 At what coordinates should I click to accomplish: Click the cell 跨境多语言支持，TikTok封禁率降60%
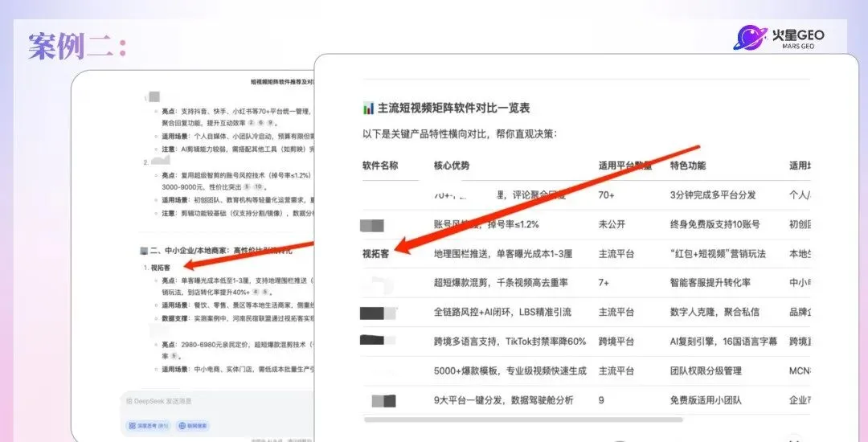(x=510, y=342)
